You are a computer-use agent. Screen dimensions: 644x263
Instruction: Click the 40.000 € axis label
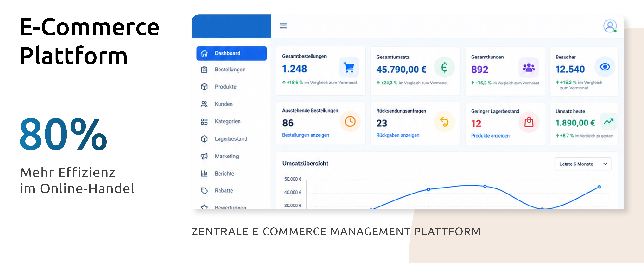click(x=293, y=192)
